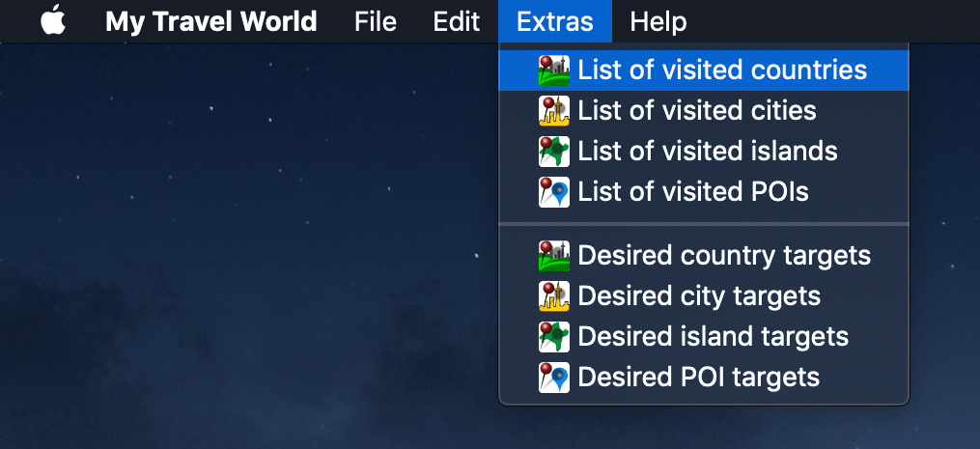Choose List of visited cities
The width and height of the screenshot is (980, 449).
pyautogui.click(x=704, y=111)
